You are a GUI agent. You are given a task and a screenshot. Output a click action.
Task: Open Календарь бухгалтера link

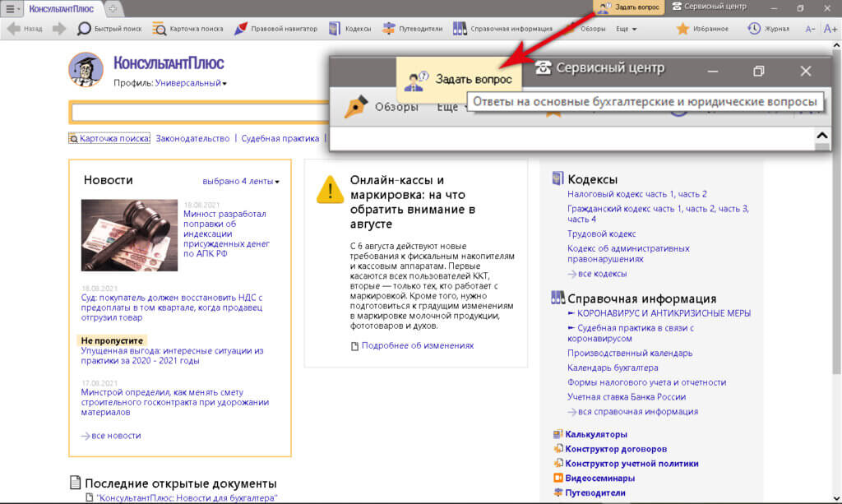click(x=613, y=368)
